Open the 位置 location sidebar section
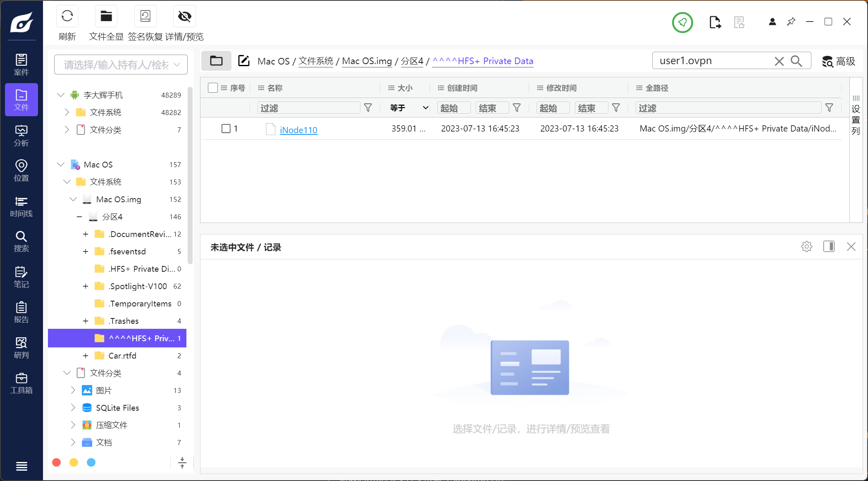 pyautogui.click(x=21, y=171)
